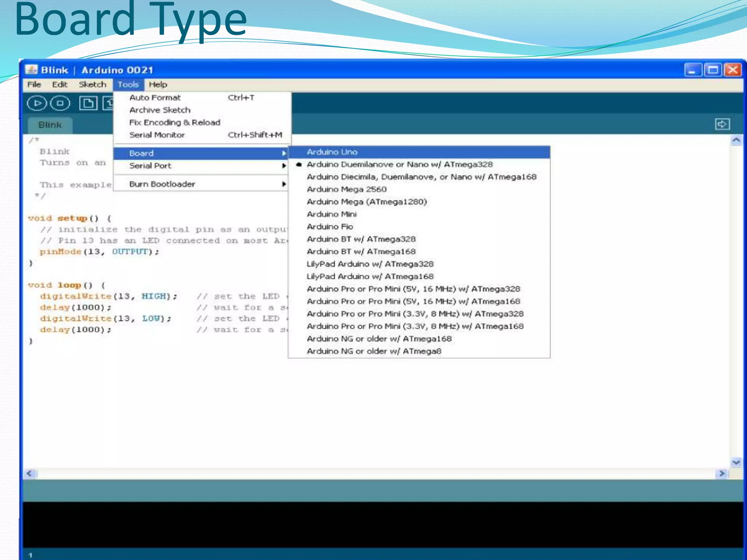Click Serial Monitor menu entry
This screenshot has width=747, height=560.
pyautogui.click(x=157, y=135)
